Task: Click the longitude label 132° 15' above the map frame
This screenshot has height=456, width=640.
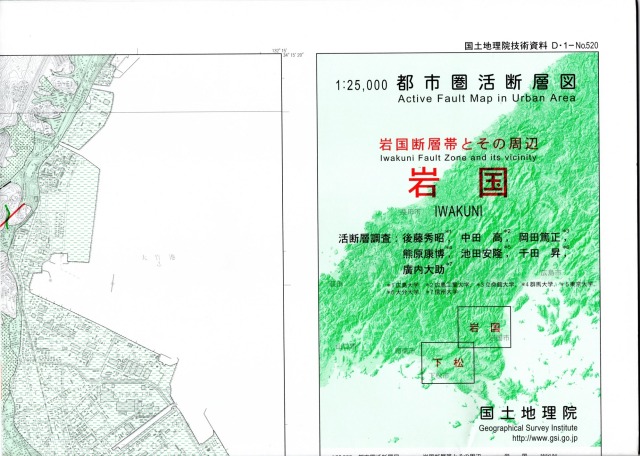Action: tap(278, 51)
